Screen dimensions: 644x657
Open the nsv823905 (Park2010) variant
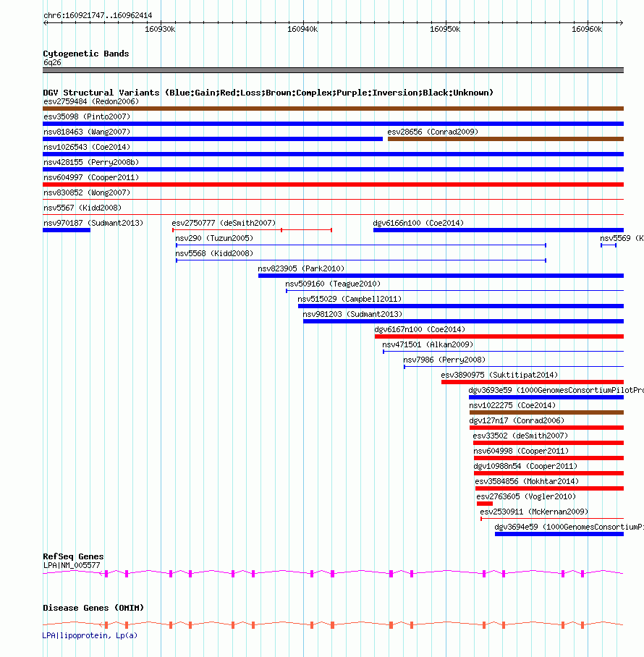441,276
